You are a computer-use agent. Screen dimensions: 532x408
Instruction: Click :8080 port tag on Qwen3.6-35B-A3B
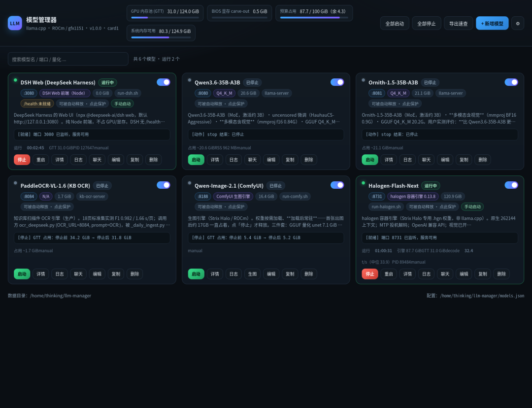[x=203, y=93]
